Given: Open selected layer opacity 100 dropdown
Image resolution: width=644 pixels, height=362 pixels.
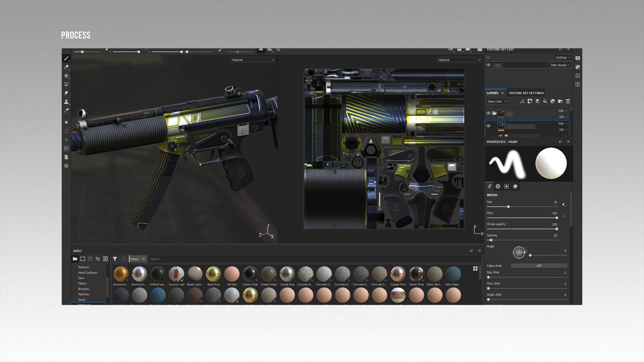Looking at the screenshot, I should 563,130.
